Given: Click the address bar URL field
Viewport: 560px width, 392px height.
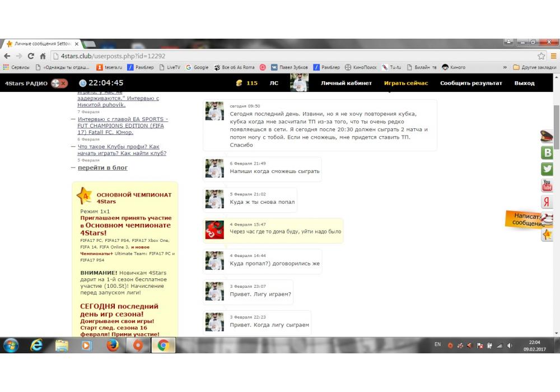Looking at the screenshot, I should (x=280, y=56).
